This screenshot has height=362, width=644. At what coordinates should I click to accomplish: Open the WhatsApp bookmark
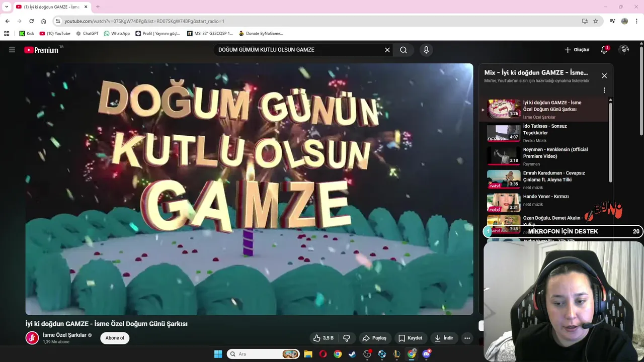pyautogui.click(x=117, y=34)
